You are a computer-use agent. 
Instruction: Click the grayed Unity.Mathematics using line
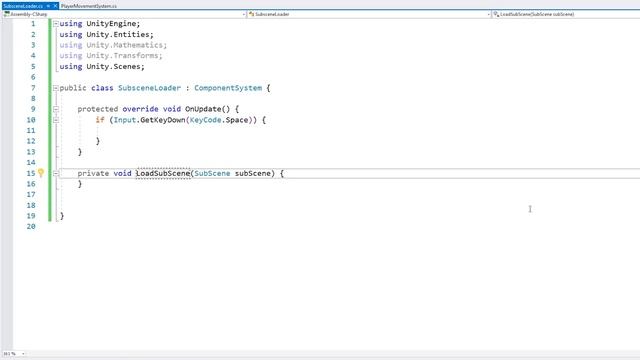113,45
